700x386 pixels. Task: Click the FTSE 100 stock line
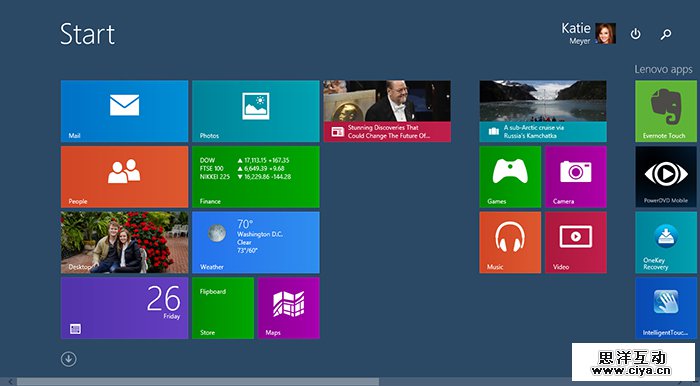(242, 168)
